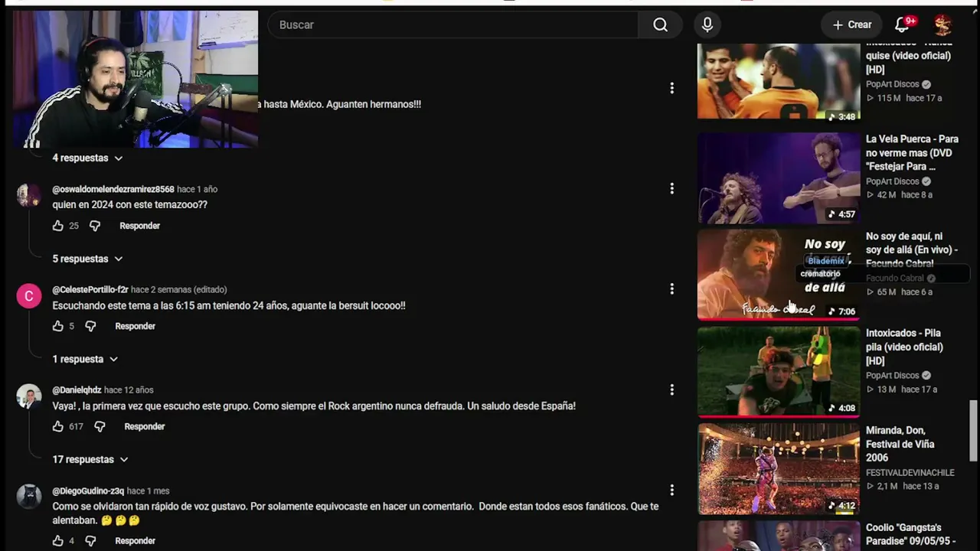Reply to the CelestePortillo-f2r comment
This screenshot has width=980, height=551.
coord(135,326)
